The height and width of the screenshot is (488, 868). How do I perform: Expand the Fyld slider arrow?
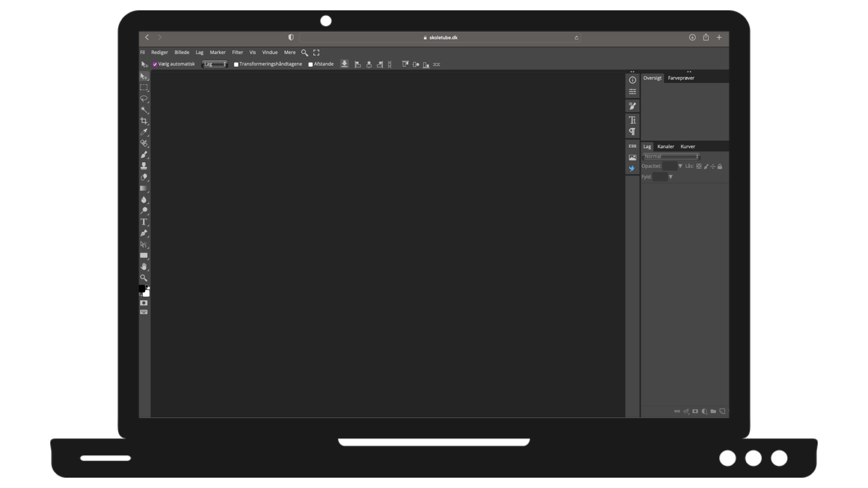point(670,177)
